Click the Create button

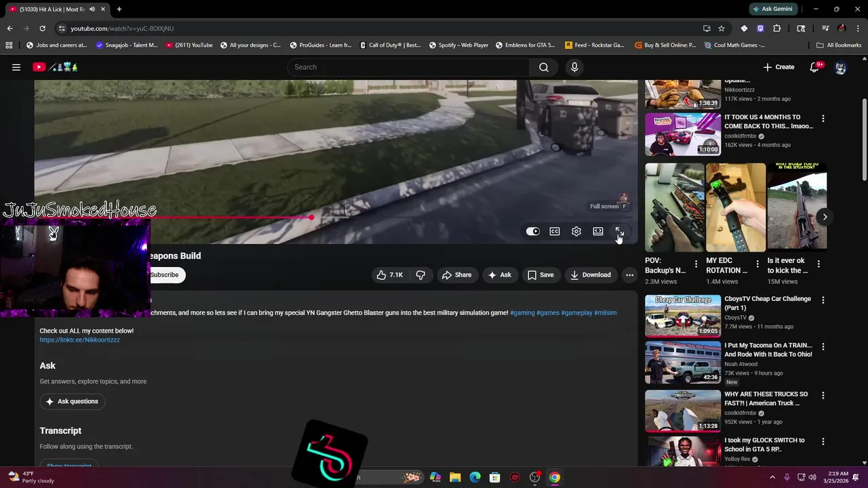point(778,67)
